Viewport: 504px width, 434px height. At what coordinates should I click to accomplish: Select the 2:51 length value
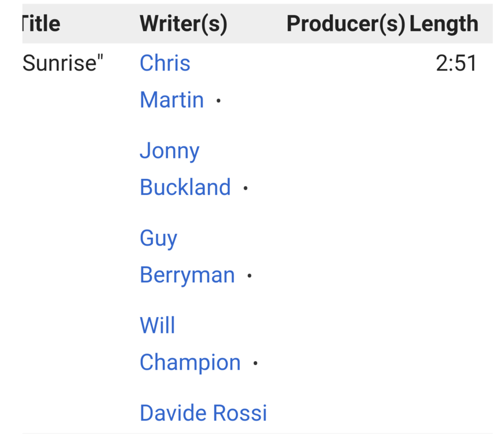coord(456,63)
